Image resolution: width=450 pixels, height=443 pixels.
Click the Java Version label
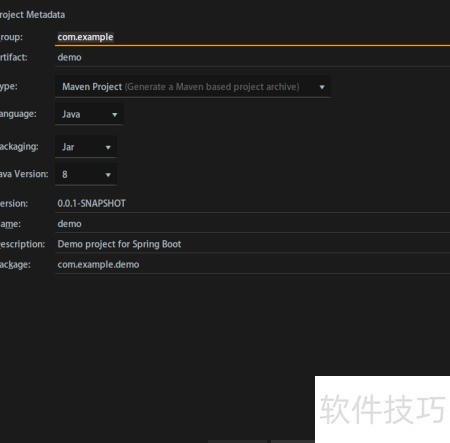click(24, 174)
